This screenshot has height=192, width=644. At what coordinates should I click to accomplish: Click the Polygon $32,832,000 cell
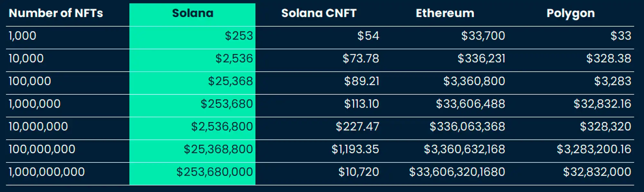[x=597, y=172]
